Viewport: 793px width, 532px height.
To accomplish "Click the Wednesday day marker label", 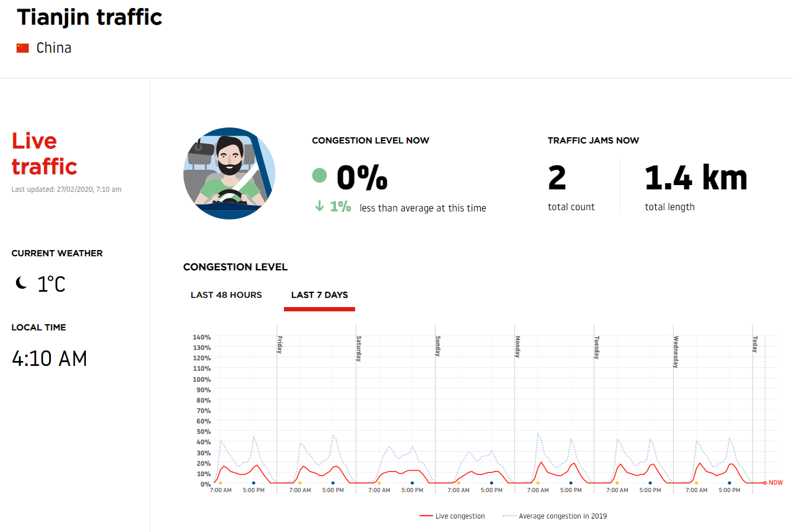I will tap(676, 352).
